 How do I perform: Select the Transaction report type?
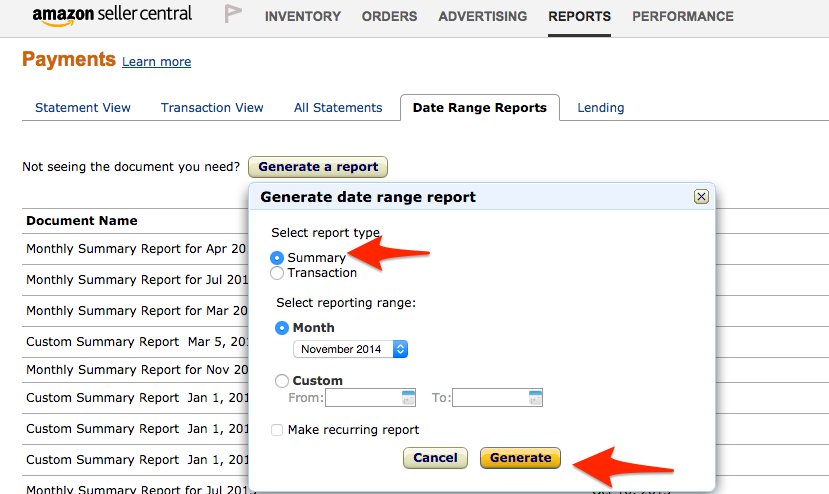pos(277,273)
